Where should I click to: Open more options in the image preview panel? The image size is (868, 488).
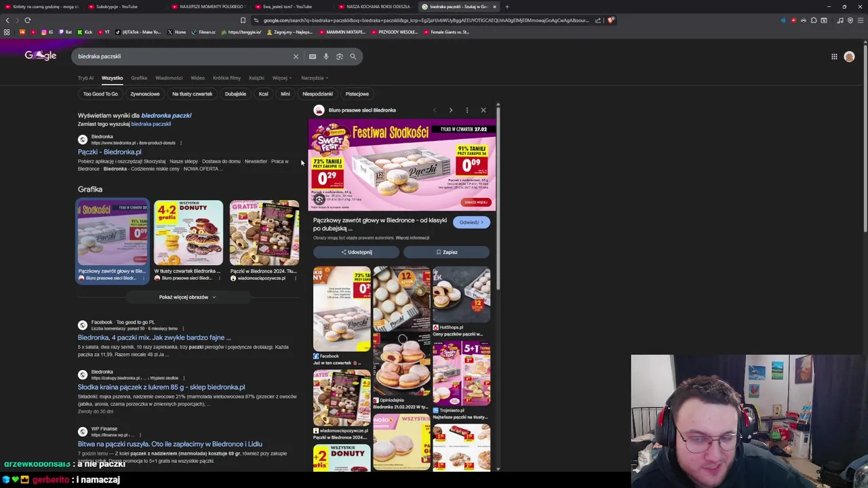coord(467,110)
